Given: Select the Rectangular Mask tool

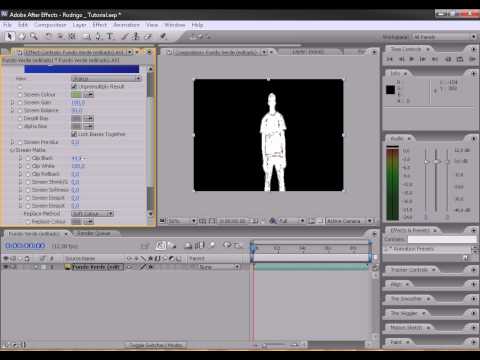Looking at the screenshot, I should [87, 36].
